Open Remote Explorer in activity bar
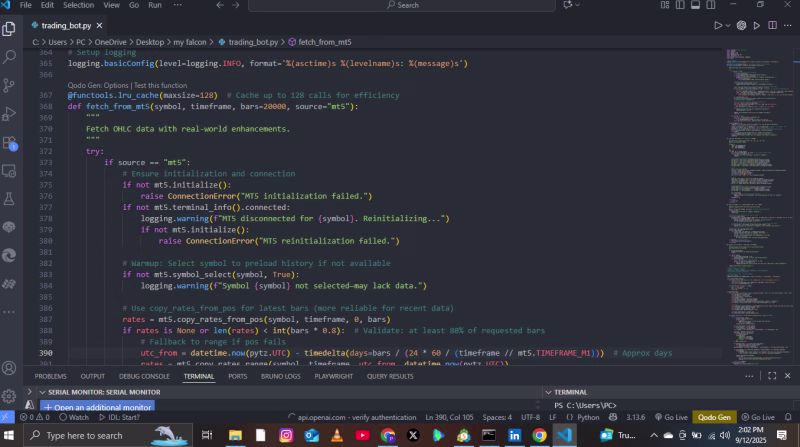 coord(9,171)
